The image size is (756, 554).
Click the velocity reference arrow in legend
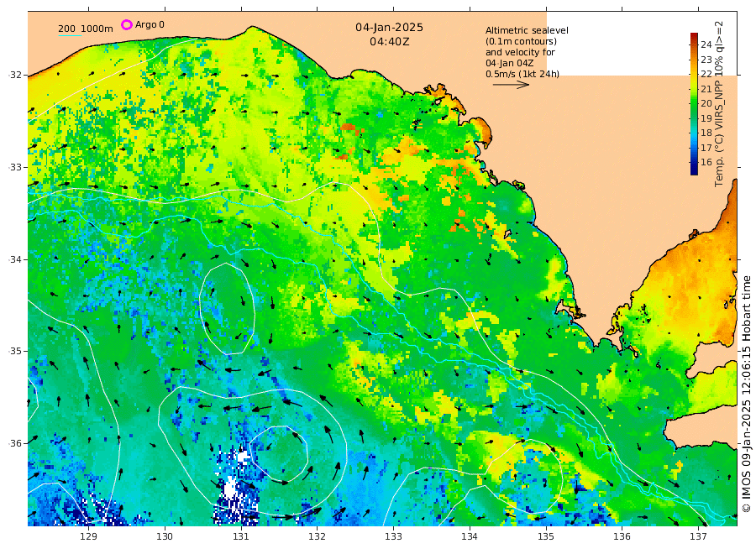[x=511, y=85]
